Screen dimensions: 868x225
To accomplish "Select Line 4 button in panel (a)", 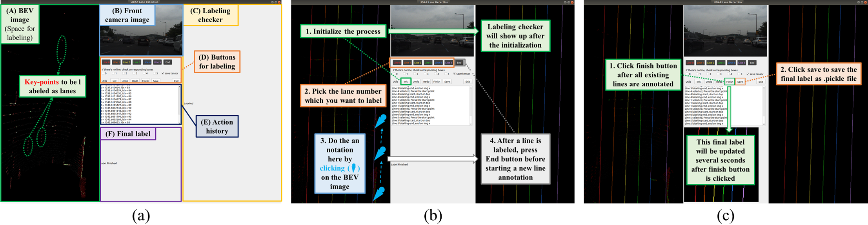I will (x=147, y=62).
